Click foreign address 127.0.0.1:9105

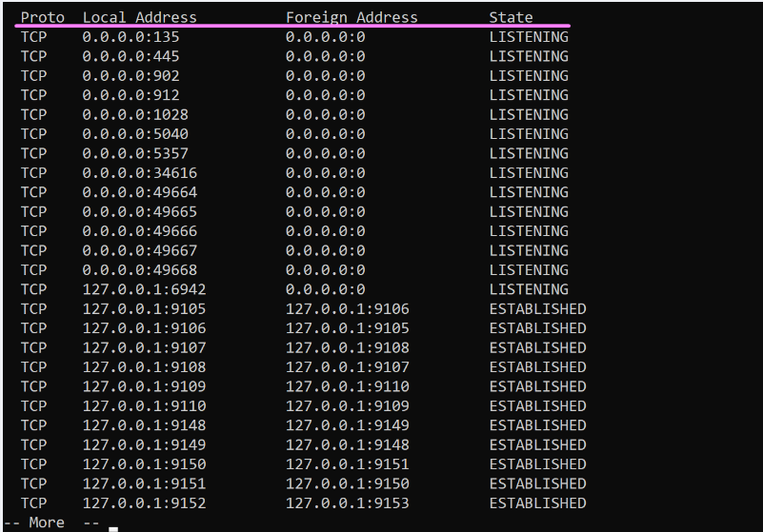[348, 328]
